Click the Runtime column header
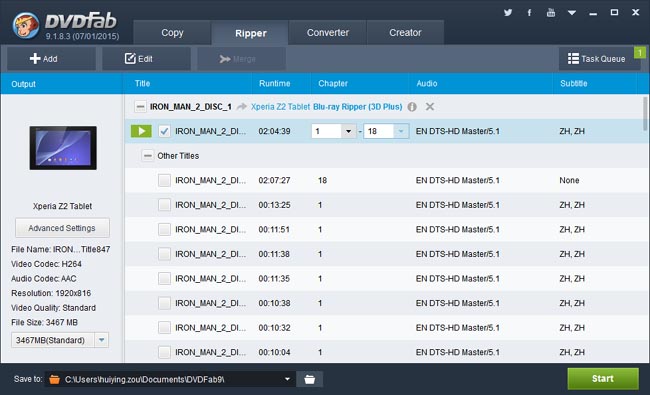 coord(274,84)
